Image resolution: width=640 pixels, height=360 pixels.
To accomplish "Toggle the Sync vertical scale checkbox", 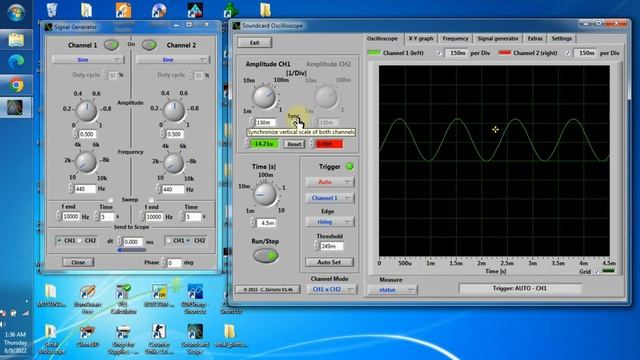I will [x=295, y=122].
